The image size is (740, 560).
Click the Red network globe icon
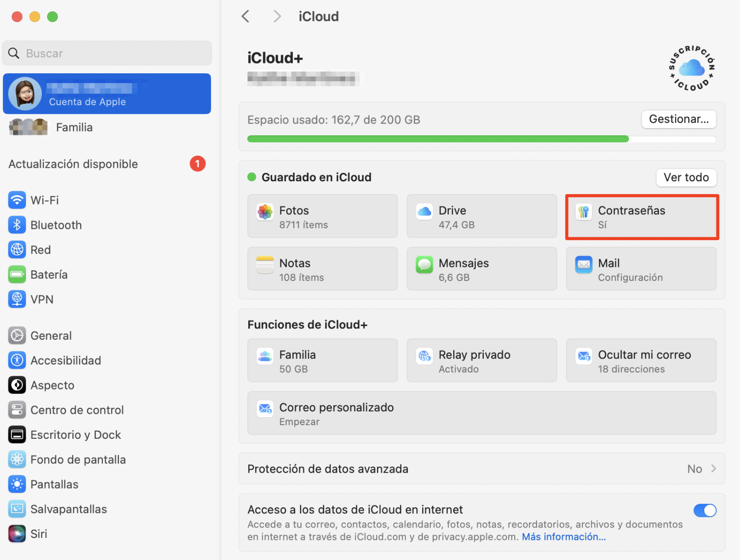click(x=17, y=250)
